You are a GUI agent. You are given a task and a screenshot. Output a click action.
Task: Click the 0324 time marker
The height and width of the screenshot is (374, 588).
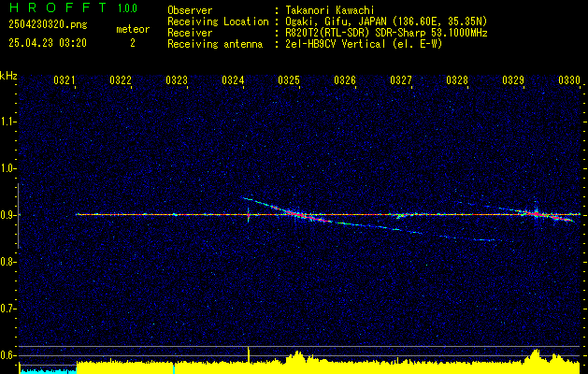tap(233, 80)
